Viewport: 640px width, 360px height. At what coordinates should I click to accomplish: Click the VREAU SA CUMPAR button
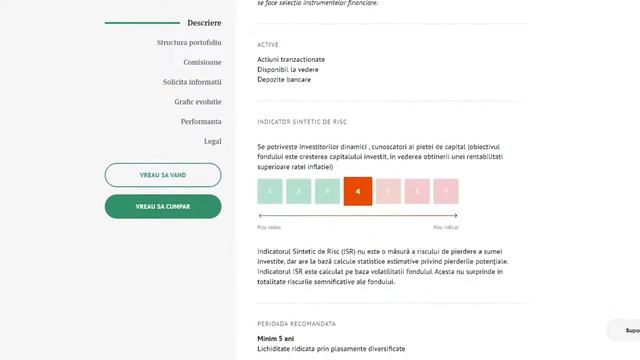pos(163,207)
